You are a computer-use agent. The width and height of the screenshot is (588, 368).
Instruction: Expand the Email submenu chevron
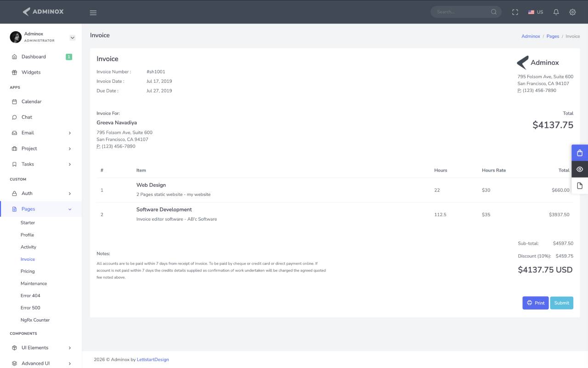70,133
